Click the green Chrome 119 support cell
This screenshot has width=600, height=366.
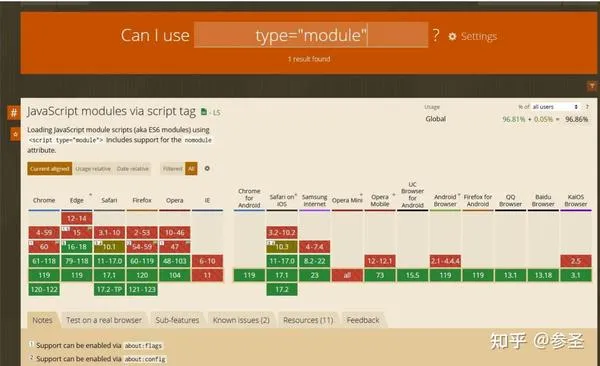[x=44, y=275]
